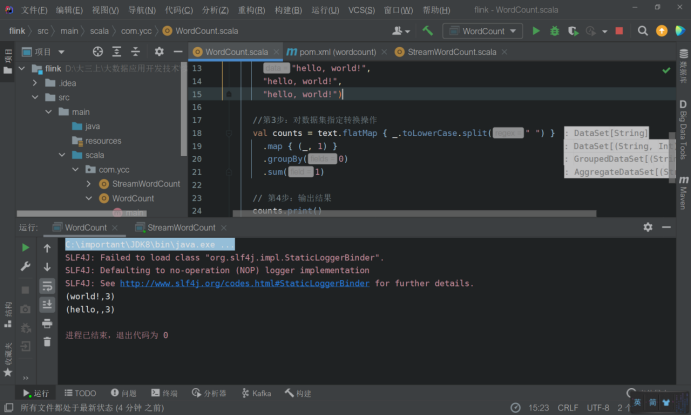Toggle scroll to end of console
Screen dimensions: 692x415
point(47,305)
